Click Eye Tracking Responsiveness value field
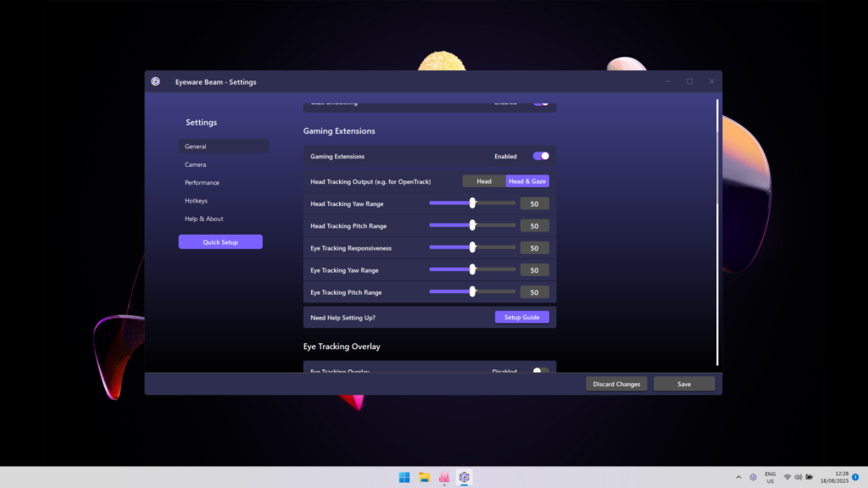The image size is (868, 488). [534, 248]
